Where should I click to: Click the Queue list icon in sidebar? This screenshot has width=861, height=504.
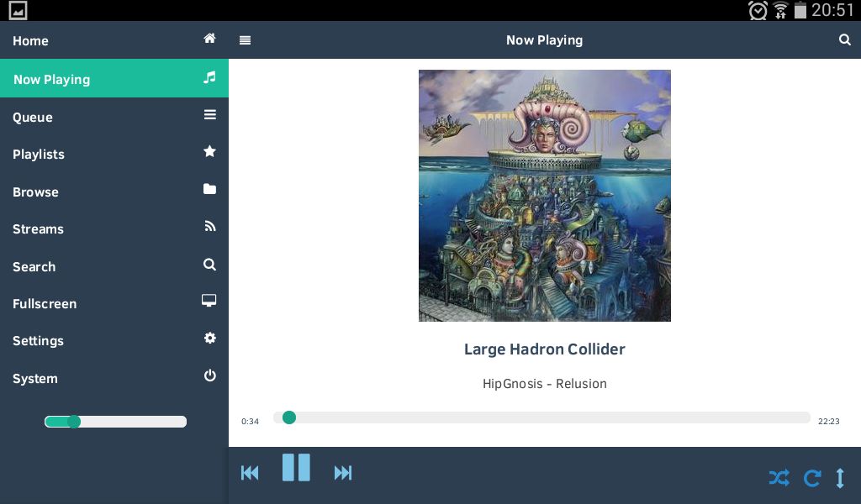[x=209, y=114]
